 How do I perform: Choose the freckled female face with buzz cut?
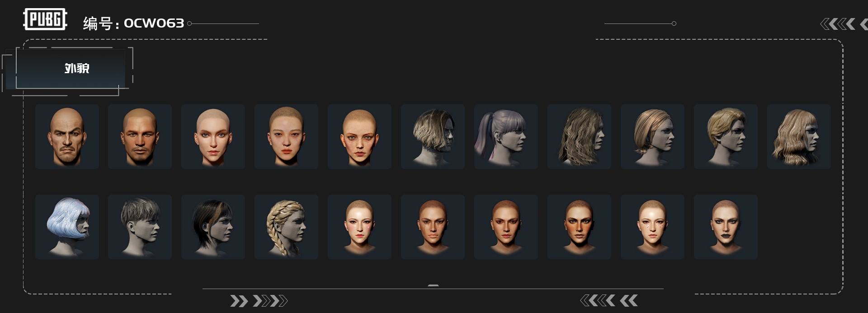point(359,136)
